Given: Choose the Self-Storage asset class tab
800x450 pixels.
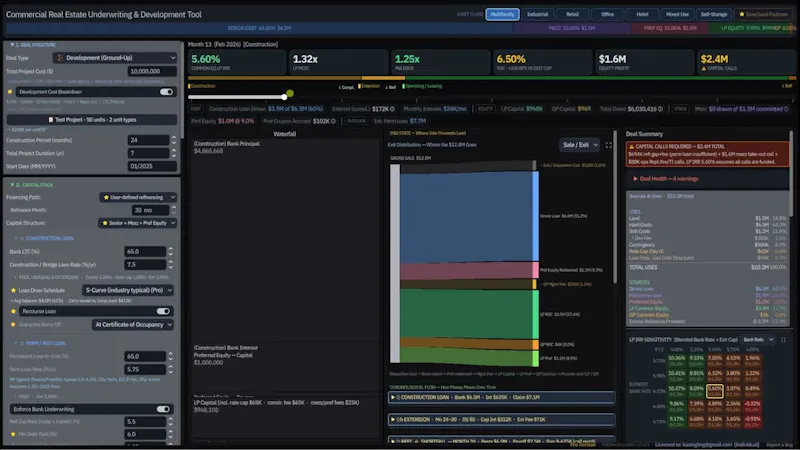Looking at the screenshot, I should (x=713, y=14).
